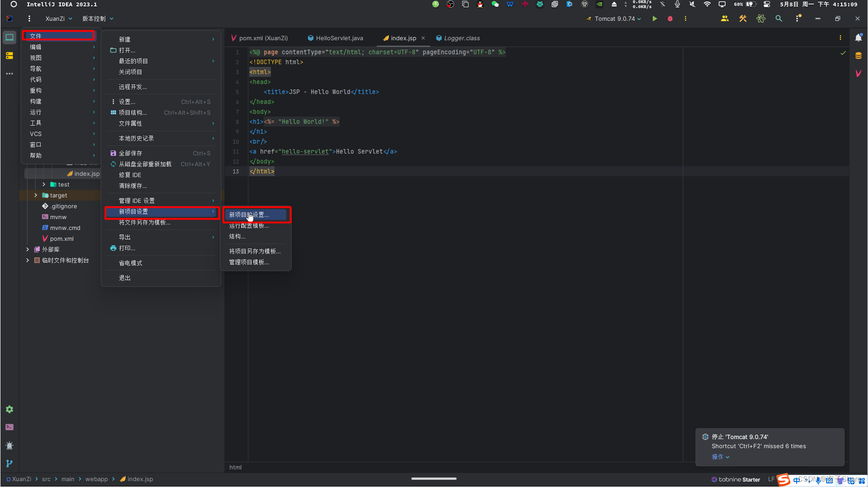Expand the 操作 dropdown in notification
The width and height of the screenshot is (868, 487).
tap(721, 457)
